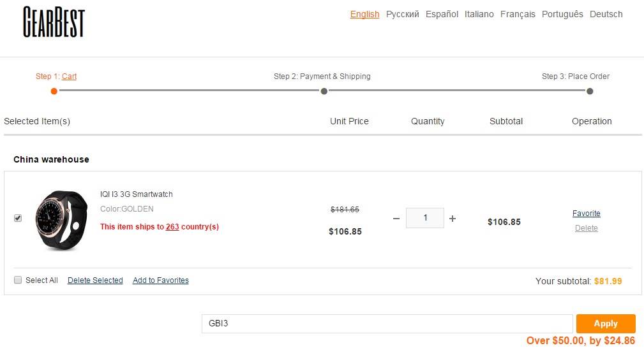
Task: Switch to Deutsch language
Action: click(606, 14)
